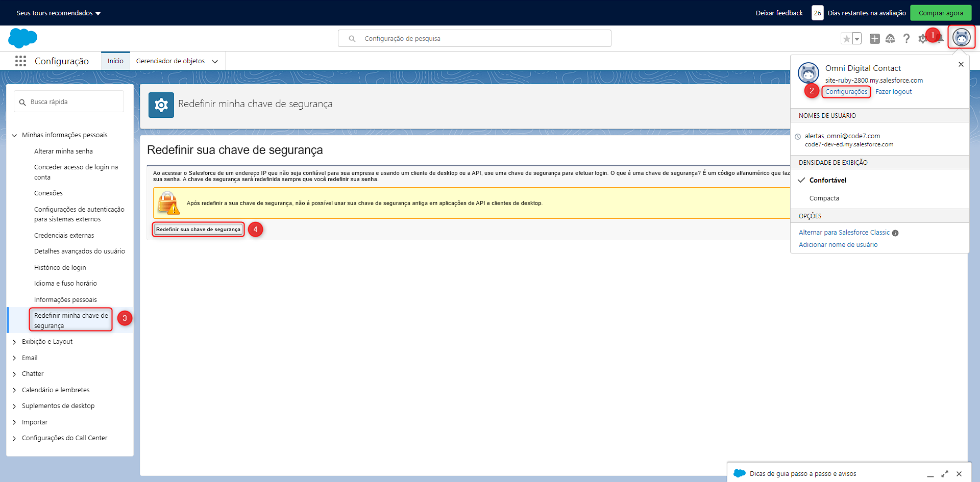Collapse Minhas informações pessoais section
The height and width of the screenshot is (482, 980).
pos(14,135)
